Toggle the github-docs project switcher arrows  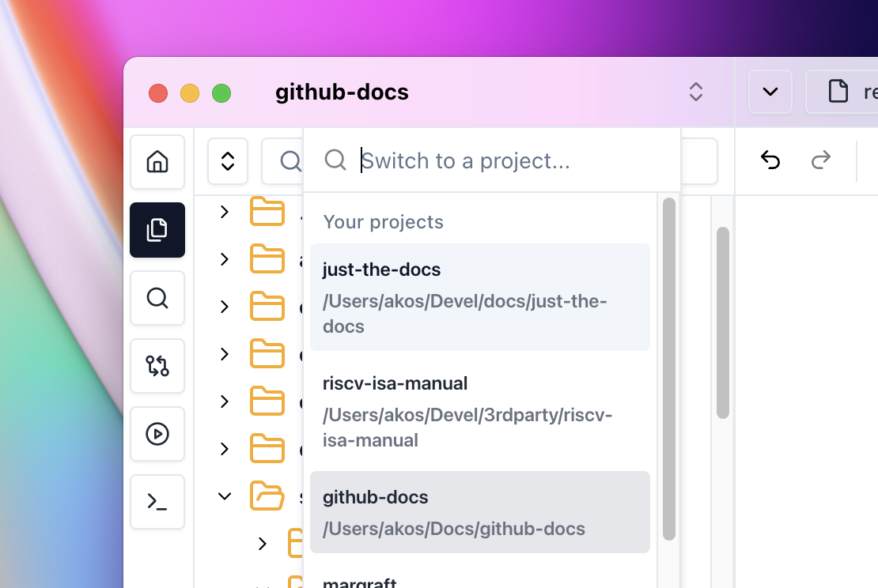[x=695, y=92]
